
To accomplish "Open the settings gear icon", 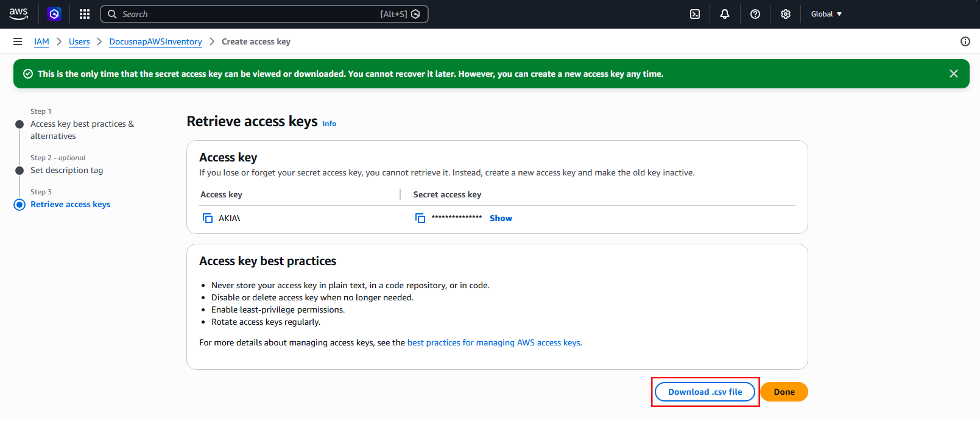I will (786, 14).
